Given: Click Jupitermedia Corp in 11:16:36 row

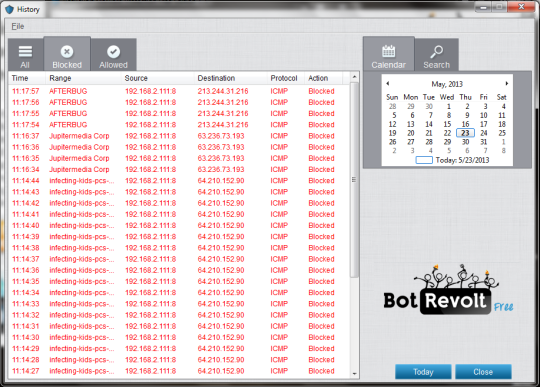Looking at the screenshot, I should click(79, 147).
